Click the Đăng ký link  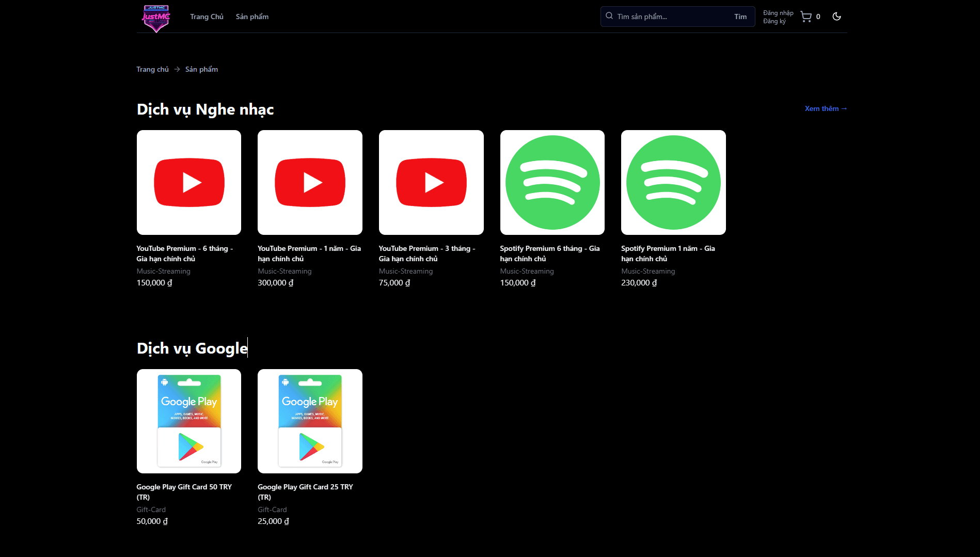tap(774, 21)
